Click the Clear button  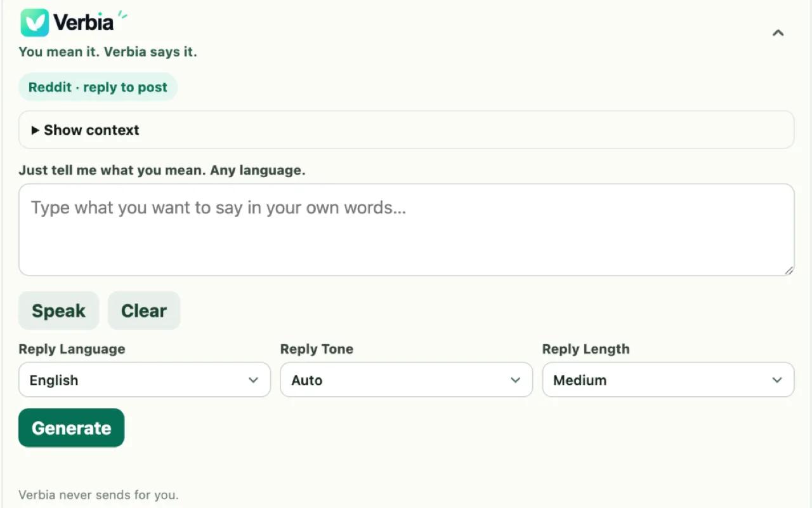(144, 311)
